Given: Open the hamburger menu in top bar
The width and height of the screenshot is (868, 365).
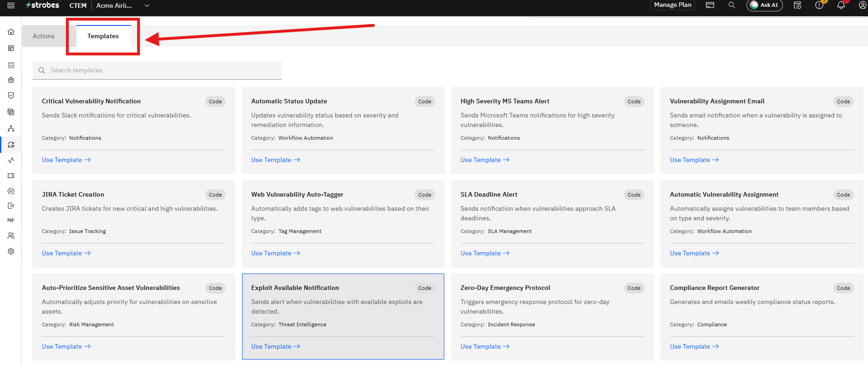Looking at the screenshot, I should coord(11,5).
